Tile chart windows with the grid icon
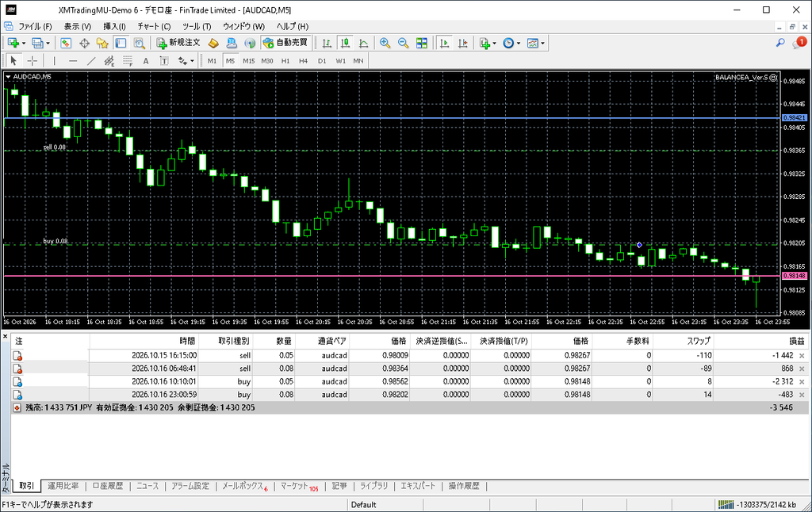812x512 pixels. (x=422, y=44)
